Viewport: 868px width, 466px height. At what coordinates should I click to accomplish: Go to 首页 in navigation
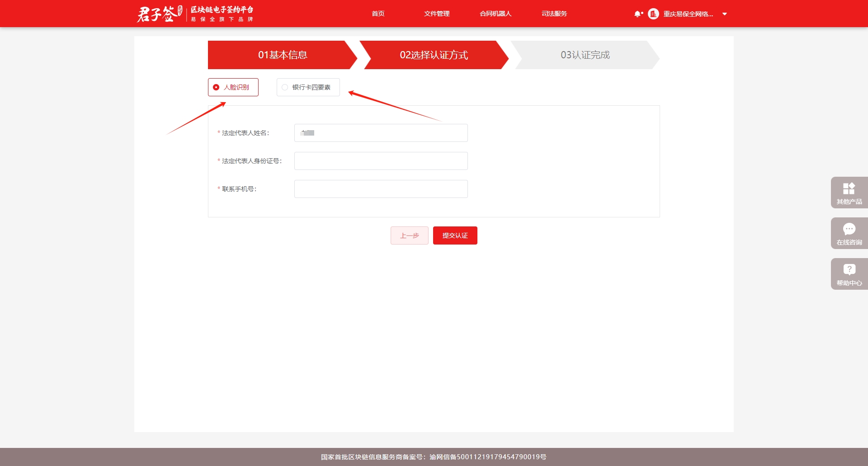coord(378,14)
